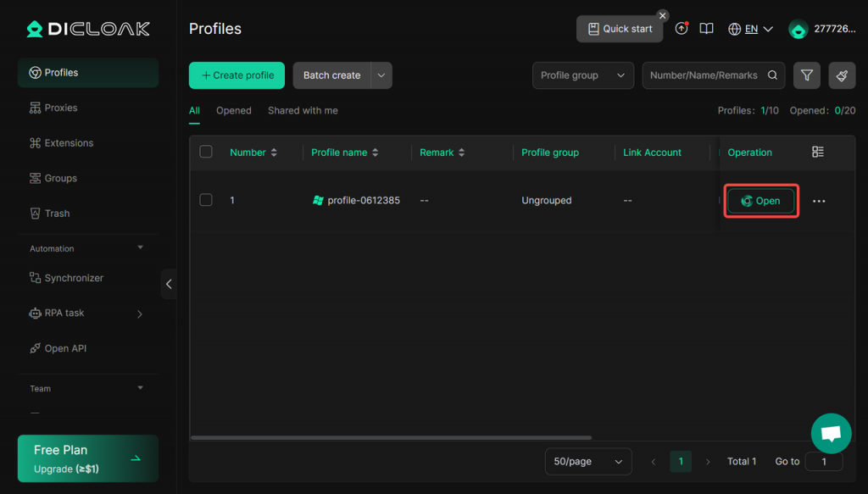The width and height of the screenshot is (868, 494).
Task: Open profile-0612385 with Open button
Action: [x=760, y=201]
